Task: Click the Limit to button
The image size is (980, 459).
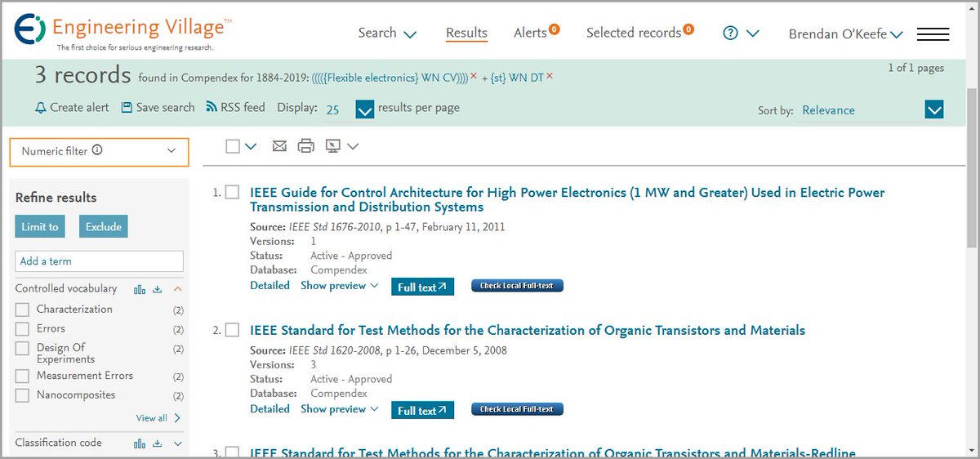Action: (40, 227)
